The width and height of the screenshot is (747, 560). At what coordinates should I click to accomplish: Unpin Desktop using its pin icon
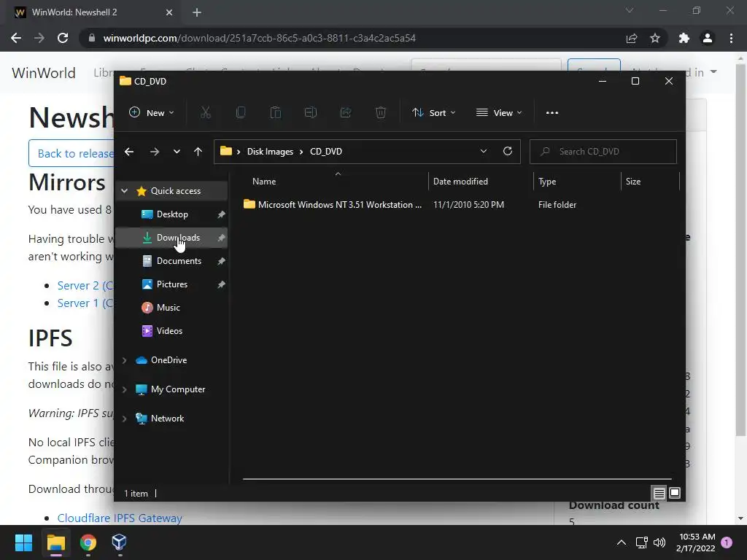click(x=221, y=215)
